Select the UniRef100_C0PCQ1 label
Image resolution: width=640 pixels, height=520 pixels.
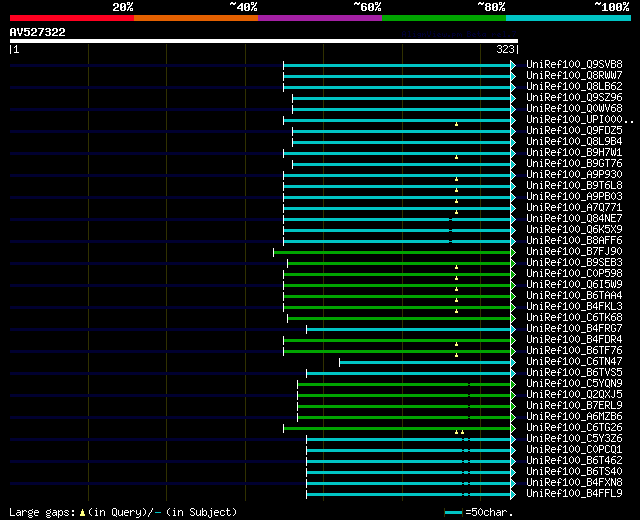pos(574,450)
